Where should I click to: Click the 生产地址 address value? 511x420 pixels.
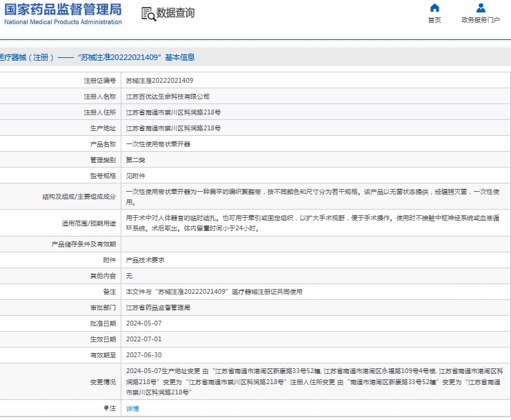(x=173, y=128)
